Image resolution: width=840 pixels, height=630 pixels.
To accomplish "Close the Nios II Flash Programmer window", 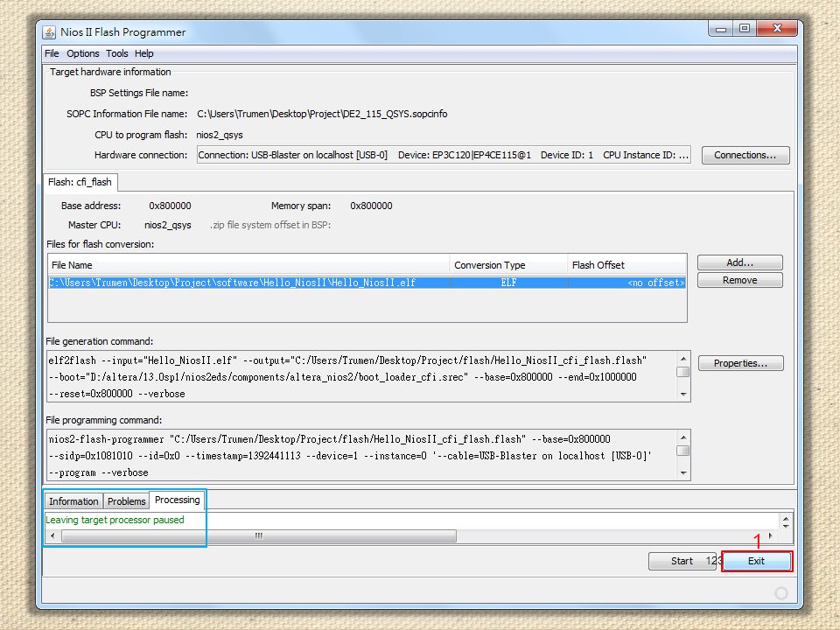I will pyautogui.click(x=778, y=28).
